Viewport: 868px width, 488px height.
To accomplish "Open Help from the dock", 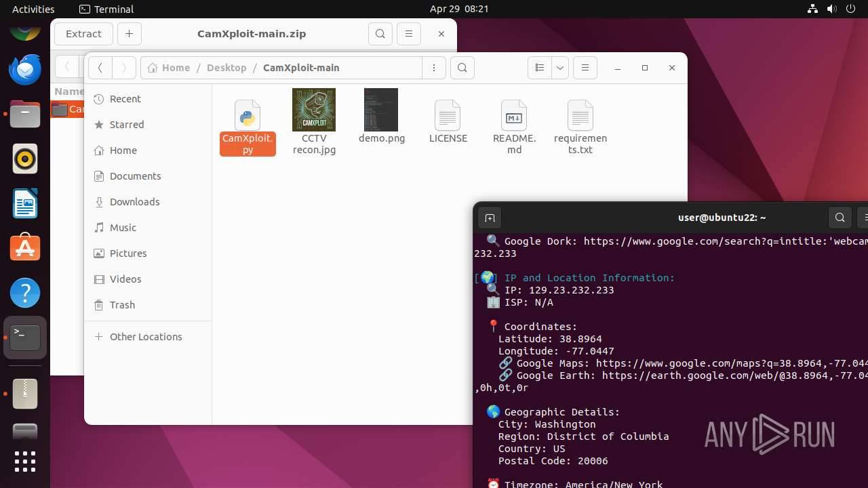I will click(x=25, y=293).
